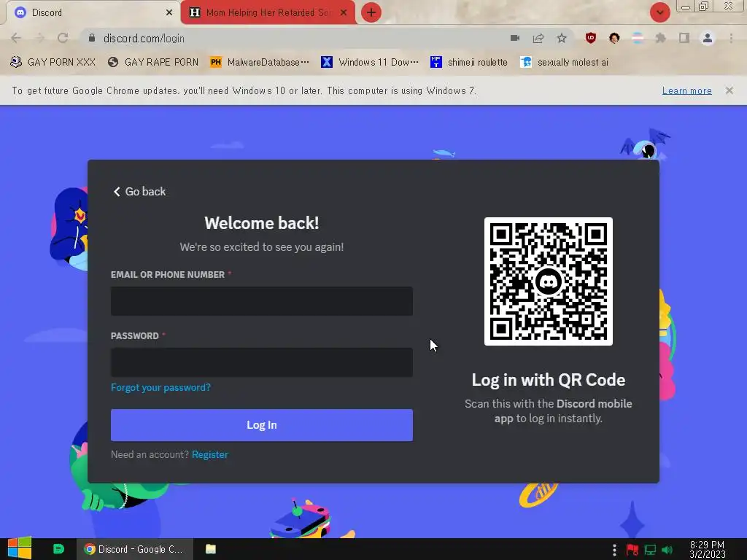Viewport: 747px width, 560px height.
Task: Open the striped flag extension icon
Action: (638, 38)
